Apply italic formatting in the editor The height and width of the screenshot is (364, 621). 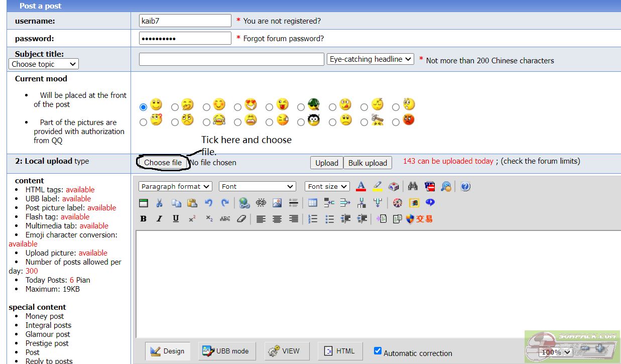[x=160, y=219]
